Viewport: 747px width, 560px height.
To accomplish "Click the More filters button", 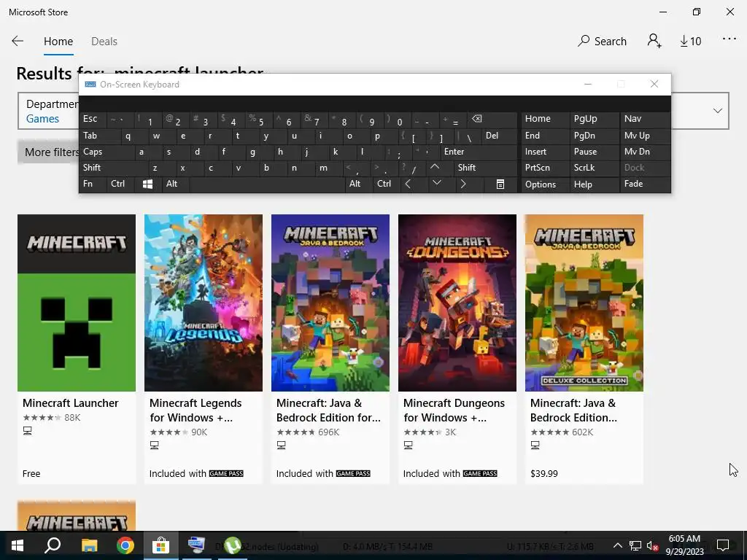I will [49, 152].
